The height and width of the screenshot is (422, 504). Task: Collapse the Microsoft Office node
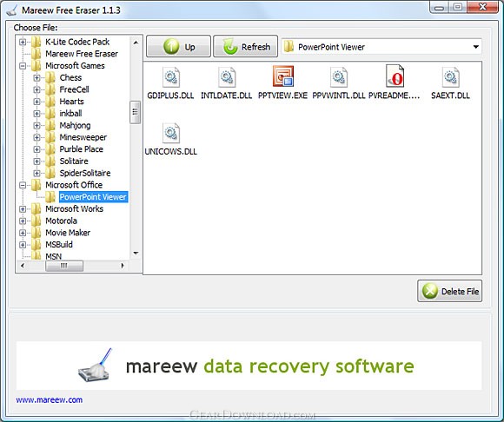point(23,185)
